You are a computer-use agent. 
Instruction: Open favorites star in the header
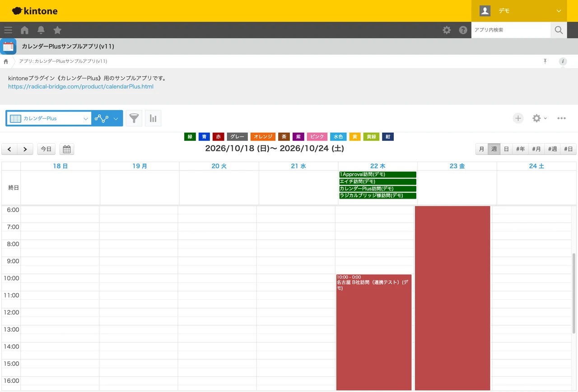(x=57, y=30)
